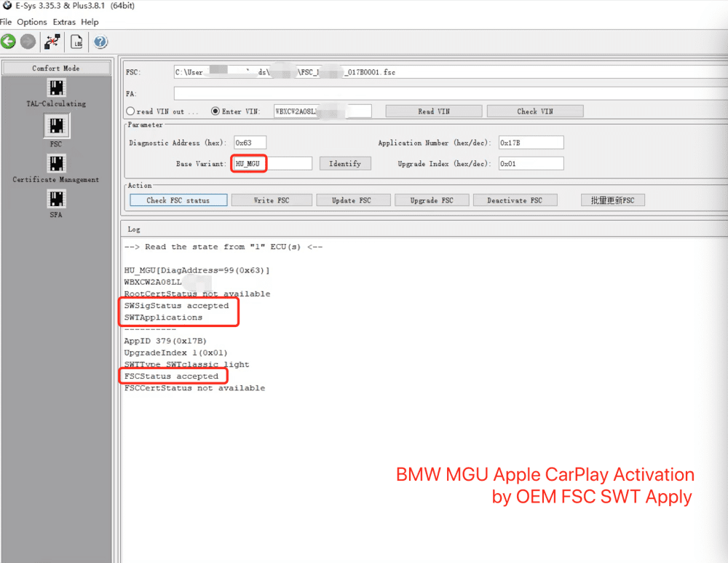Select the 'Enter VIN' radio button

[215, 111]
